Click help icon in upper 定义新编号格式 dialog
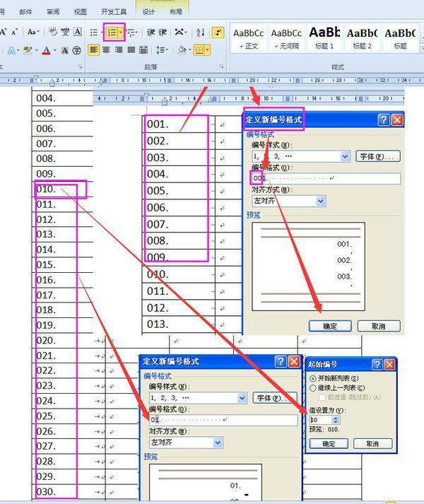Screen dimensions: 424x504 coord(383,120)
